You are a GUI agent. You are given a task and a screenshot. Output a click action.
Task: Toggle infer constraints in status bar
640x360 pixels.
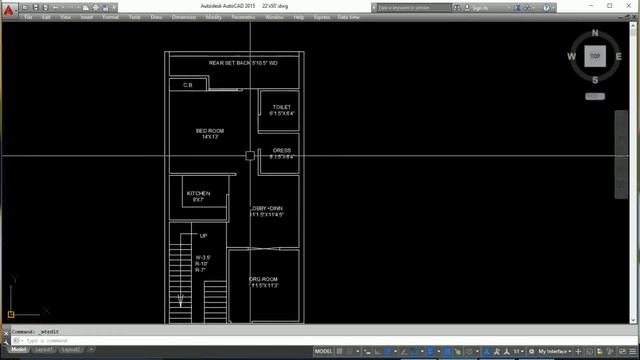367,351
